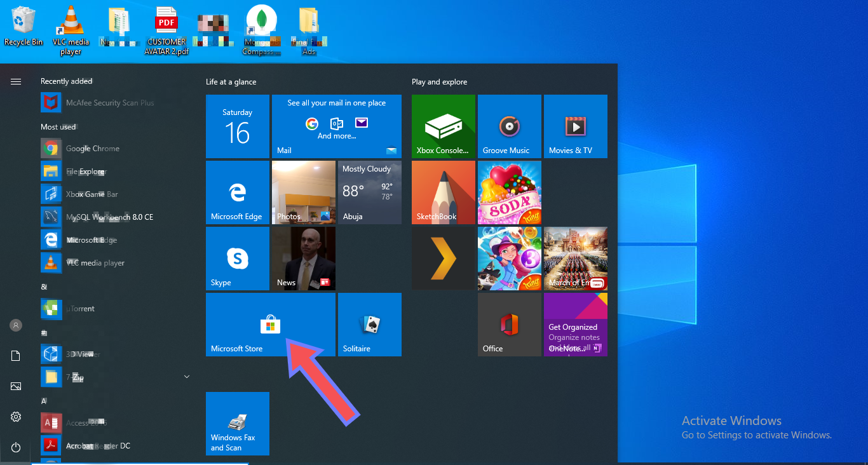Select the Final Ads desktop folder
Screen dimensions: 868x465
click(x=309, y=30)
